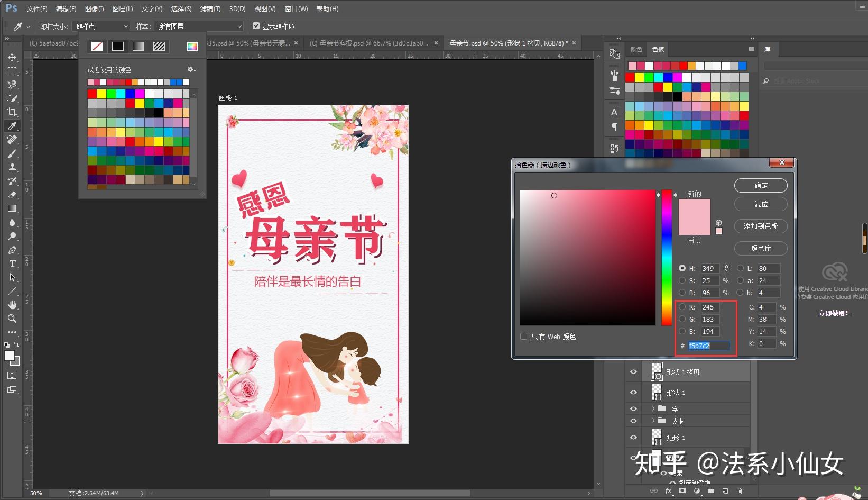Click the new group folder icon
868x500 pixels.
711,491
